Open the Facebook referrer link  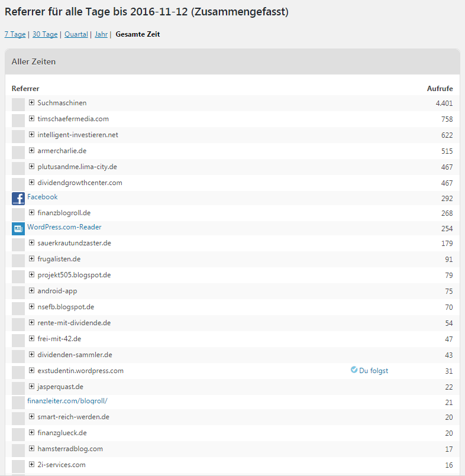click(x=43, y=197)
